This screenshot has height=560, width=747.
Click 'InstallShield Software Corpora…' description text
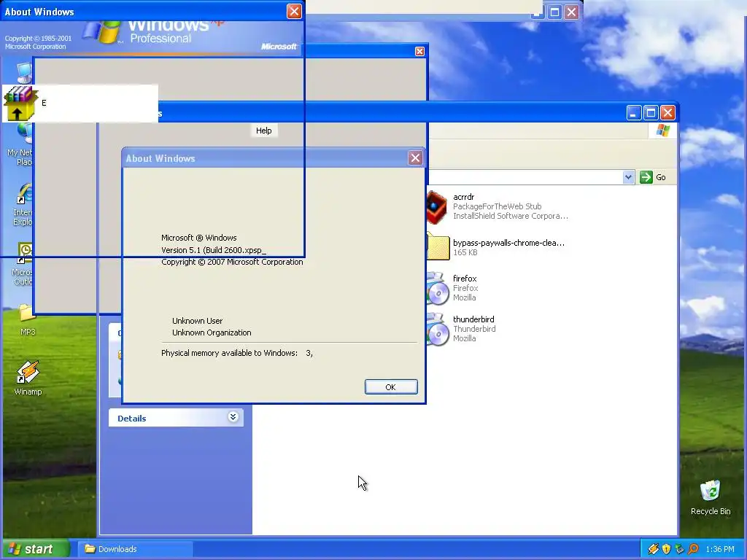pyautogui.click(x=510, y=216)
